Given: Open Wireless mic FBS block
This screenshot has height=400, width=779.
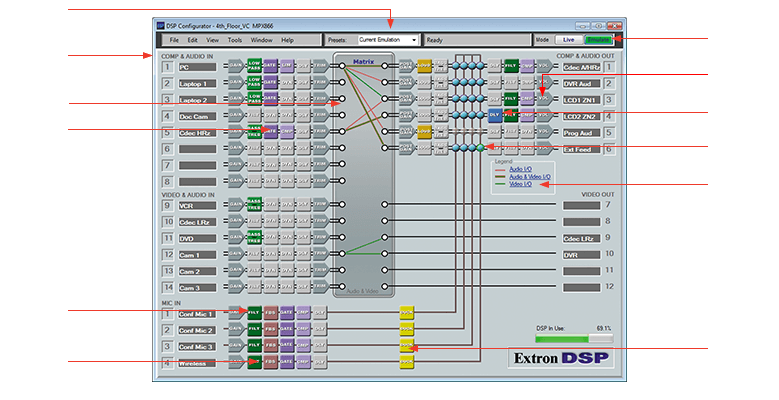Looking at the screenshot, I should tap(271, 362).
